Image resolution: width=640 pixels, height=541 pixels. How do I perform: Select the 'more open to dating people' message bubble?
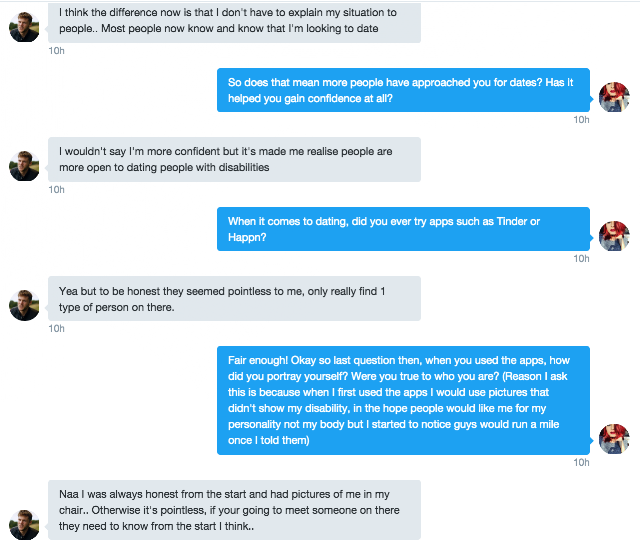(x=234, y=160)
